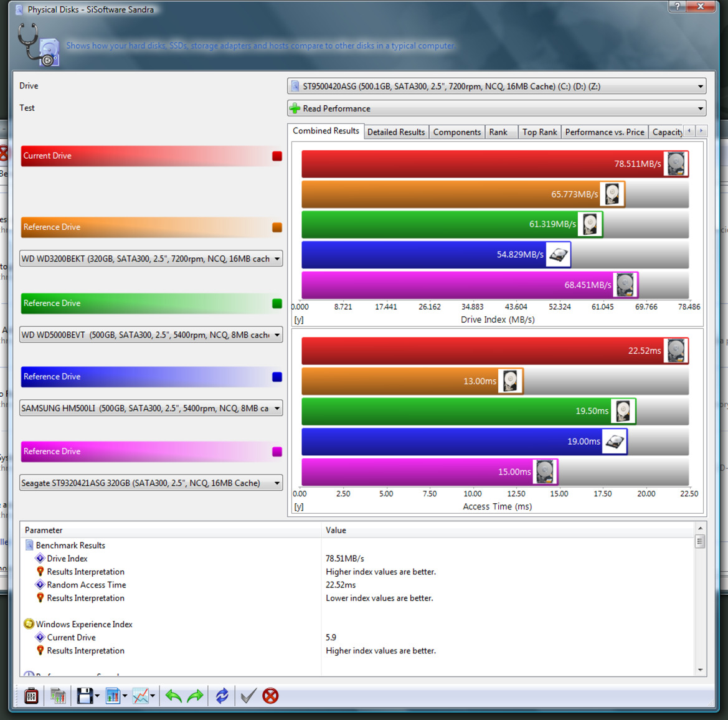Click the red cancel X icon
This screenshot has width=728, height=720.
tap(270, 696)
